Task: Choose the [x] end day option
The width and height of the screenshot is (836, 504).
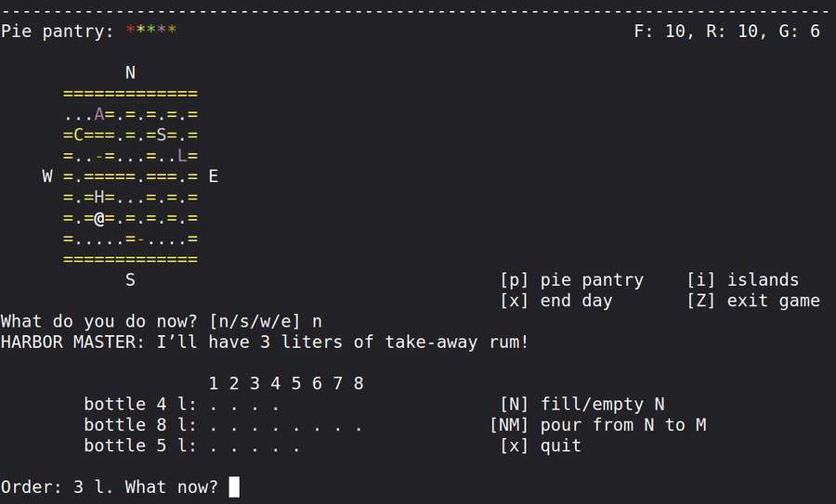Action: (555, 301)
